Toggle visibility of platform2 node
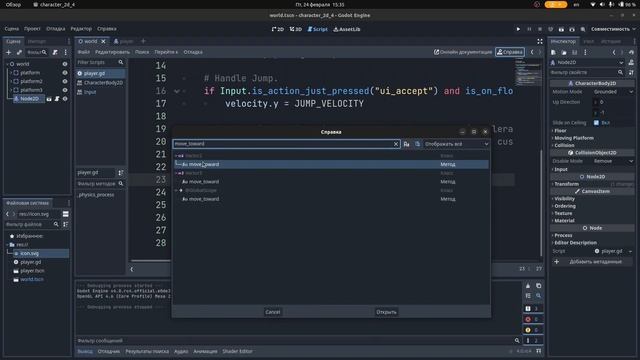640x360 pixels. pos(65,81)
